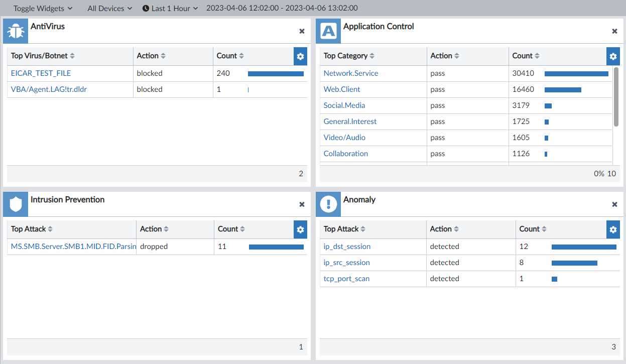Click the Application Control letter-A icon
The width and height of the screenshot is (626, 364).
(328, 31)
